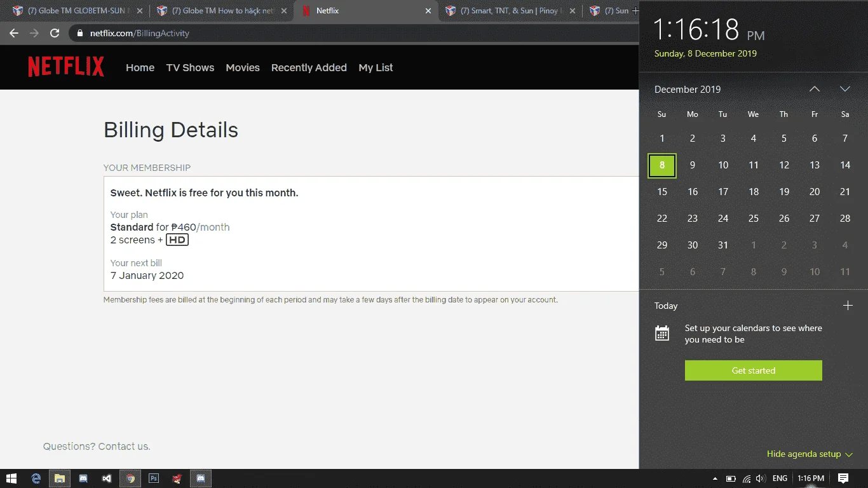This screenshot has height=488, width=868.
Task: Open TV Shows in Netflix navigation
Action: pyautogui.click(x=190, y=67)
